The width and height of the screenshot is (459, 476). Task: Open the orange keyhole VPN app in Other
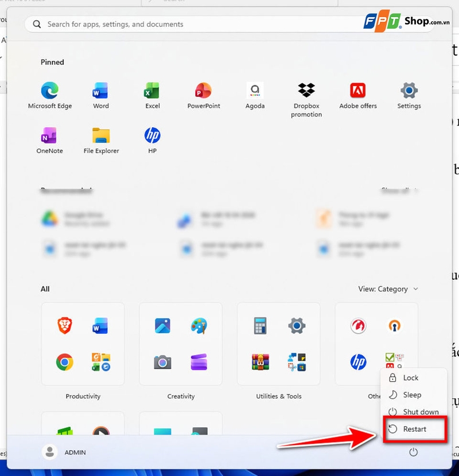pyautogui.click(x=395, y=325)
